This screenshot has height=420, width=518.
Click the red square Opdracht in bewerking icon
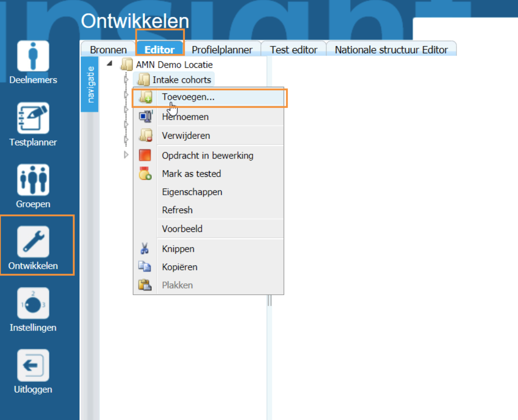[145, 155]
